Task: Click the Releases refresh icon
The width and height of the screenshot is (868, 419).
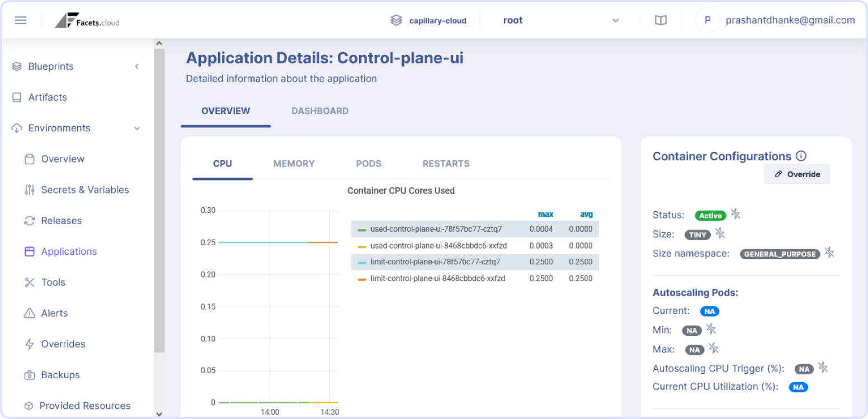Action: tap(30, 221)
